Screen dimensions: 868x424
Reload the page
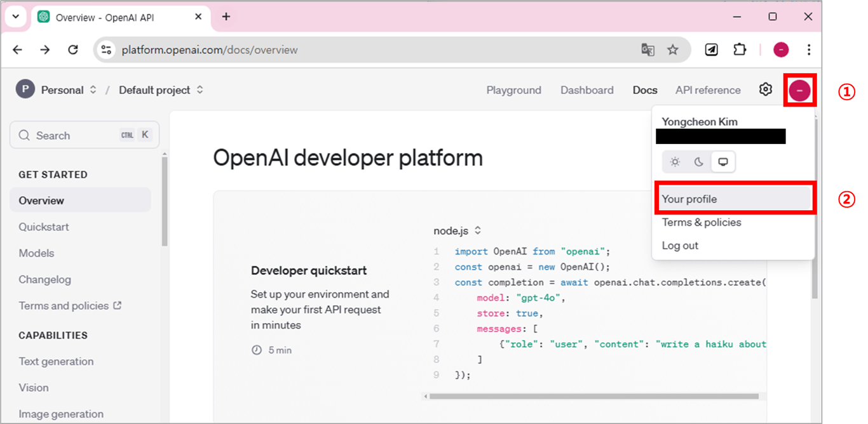(x=73, y=50)
